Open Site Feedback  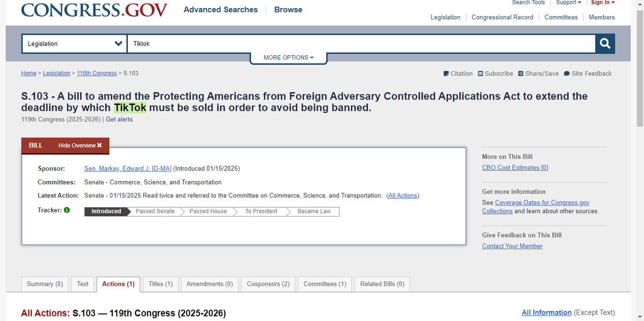tap(588, 73)
